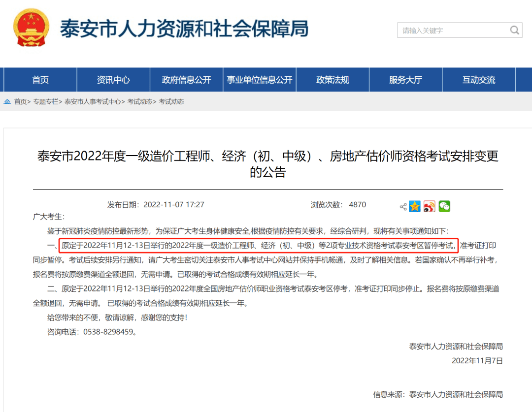532x412 pixels.
Task: Click the home icon in the breadcrumb bar
Action: point(6,101)
